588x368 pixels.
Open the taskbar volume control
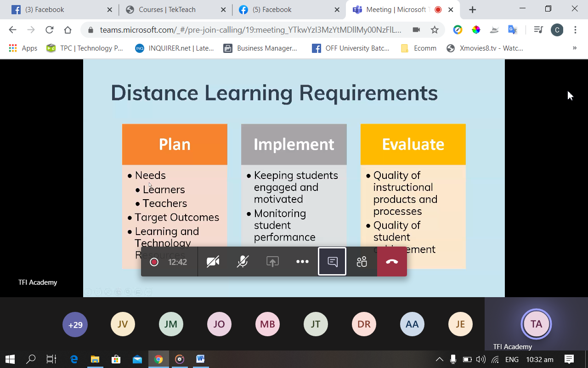pyautogui.click(x=481, y=359)
